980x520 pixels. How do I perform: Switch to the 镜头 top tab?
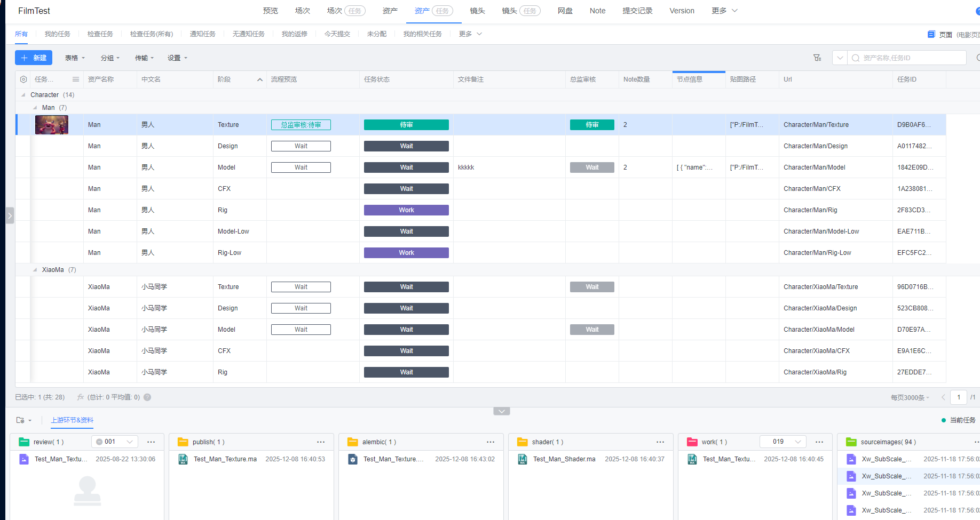pyautogui.click(x=477, y=11)
